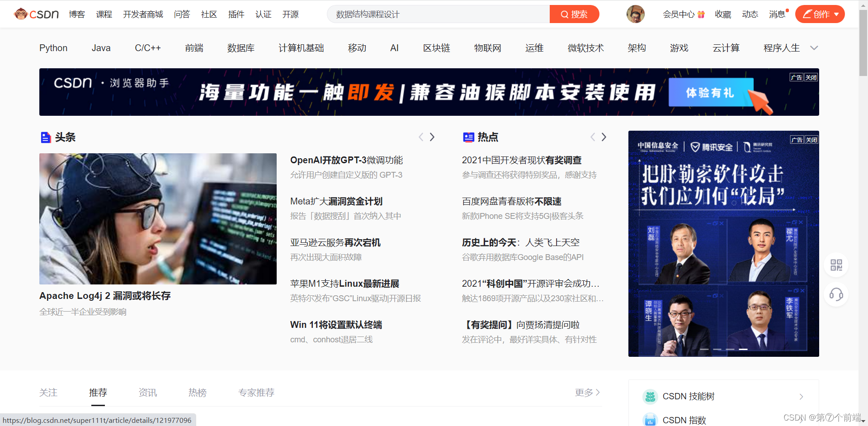The height and width of the screenshot is (426, 868).
Task: Open 历史上的今天: 人类飞上天空
Action: point(521,242)
